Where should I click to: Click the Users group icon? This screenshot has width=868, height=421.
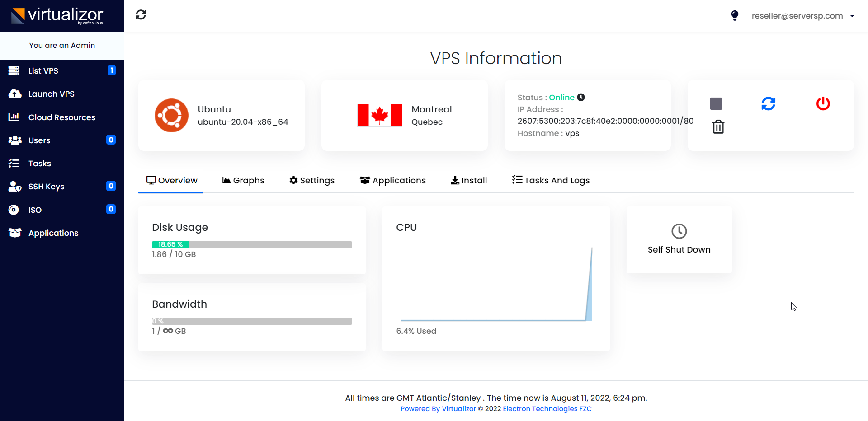tap(15, 140)
